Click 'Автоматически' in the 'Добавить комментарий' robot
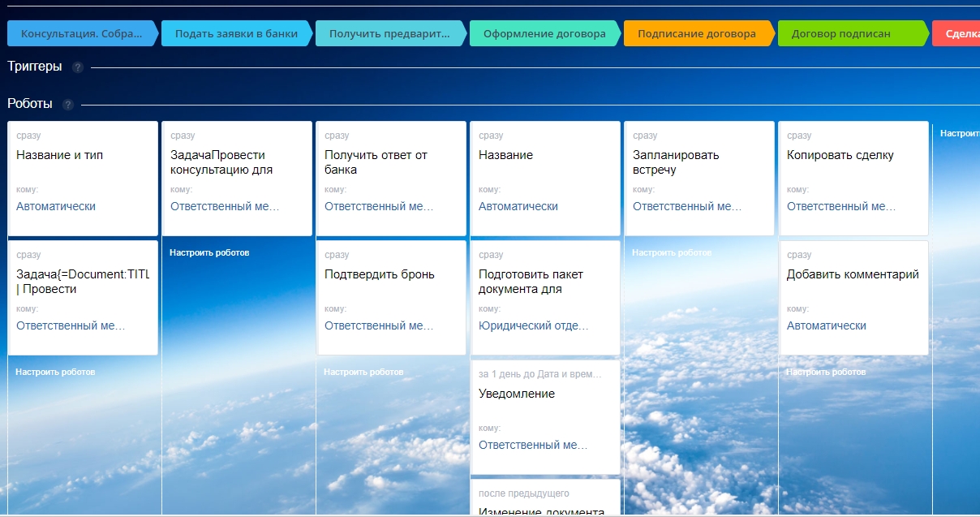Screen dimensions: 980x517 coord(826,325)
